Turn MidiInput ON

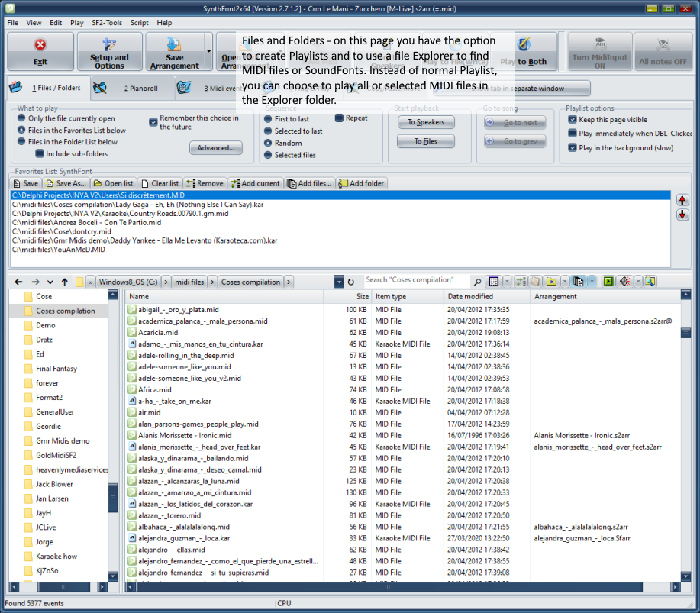pyautogui.click(x=599, y=51)
